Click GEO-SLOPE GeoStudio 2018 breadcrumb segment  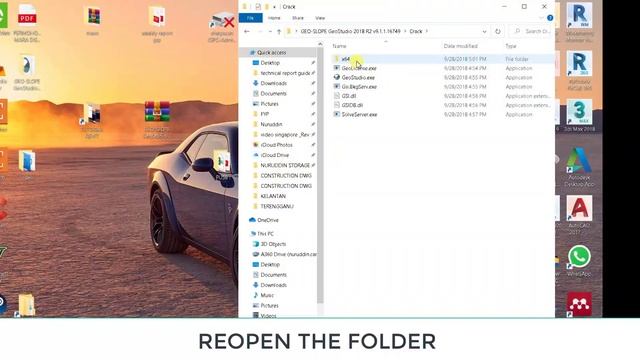pyautogui.click(x=350, y=31)
